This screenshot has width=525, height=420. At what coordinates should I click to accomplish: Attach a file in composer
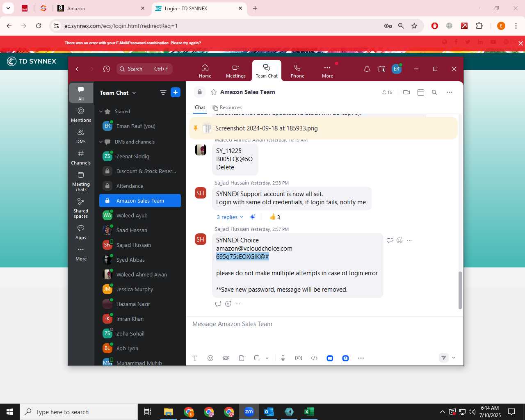[242, 358]
